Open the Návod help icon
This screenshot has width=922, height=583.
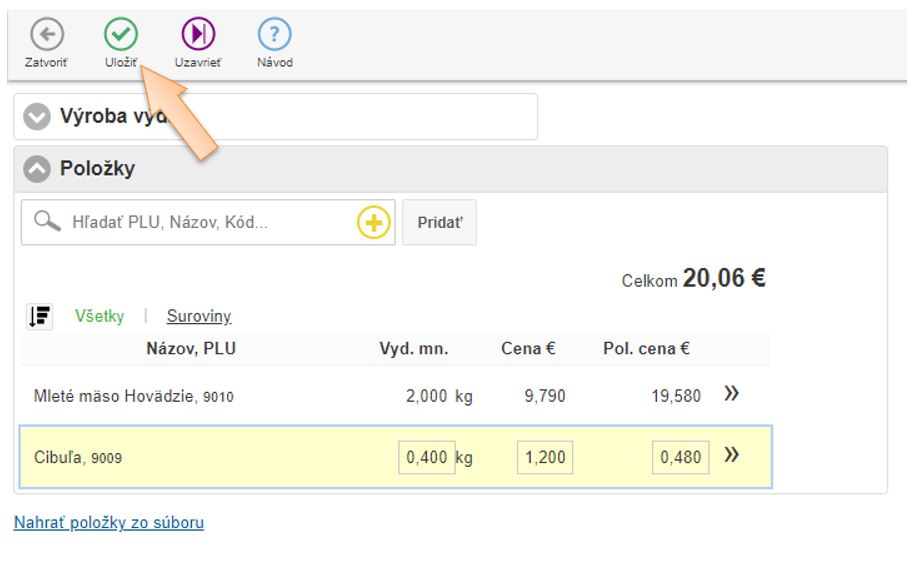point(274,35)
